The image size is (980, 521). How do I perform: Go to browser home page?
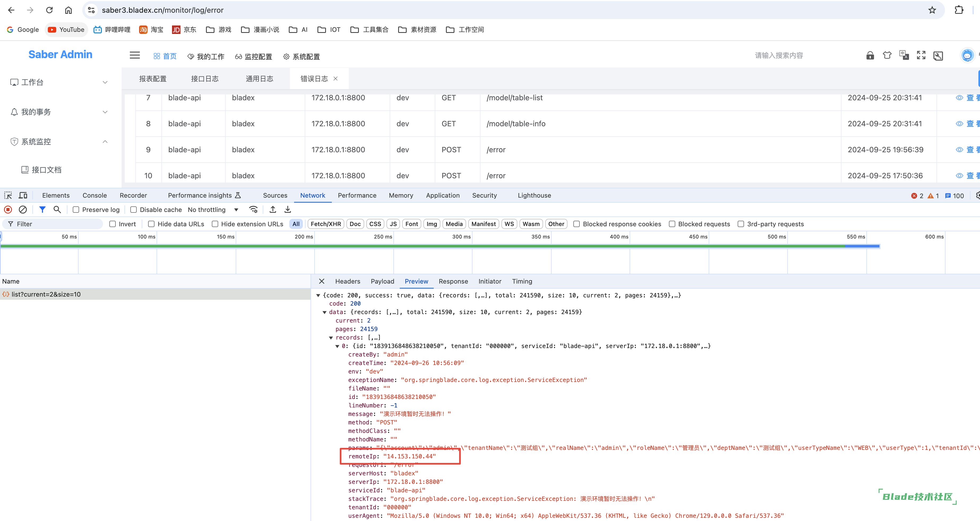pos(68,10)
